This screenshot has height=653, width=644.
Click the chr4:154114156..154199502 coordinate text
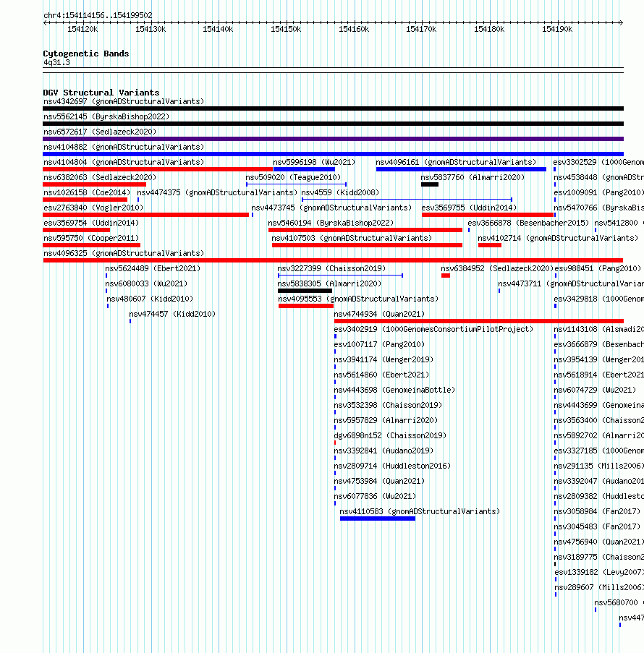tap(98, 15)
